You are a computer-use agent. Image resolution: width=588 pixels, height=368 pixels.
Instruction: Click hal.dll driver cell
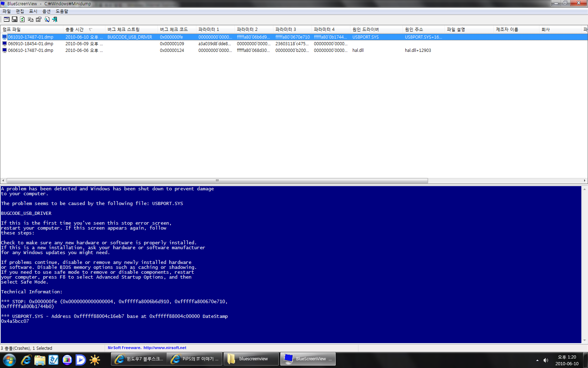click(358, 50)
